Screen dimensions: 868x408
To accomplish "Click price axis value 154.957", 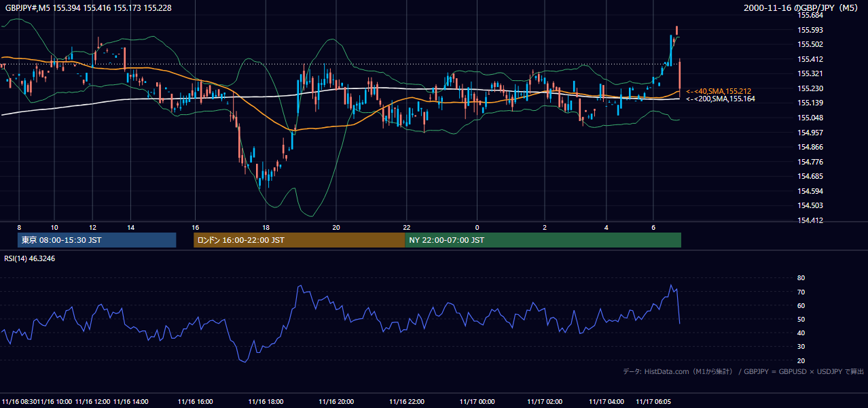I will coord(810,133).
